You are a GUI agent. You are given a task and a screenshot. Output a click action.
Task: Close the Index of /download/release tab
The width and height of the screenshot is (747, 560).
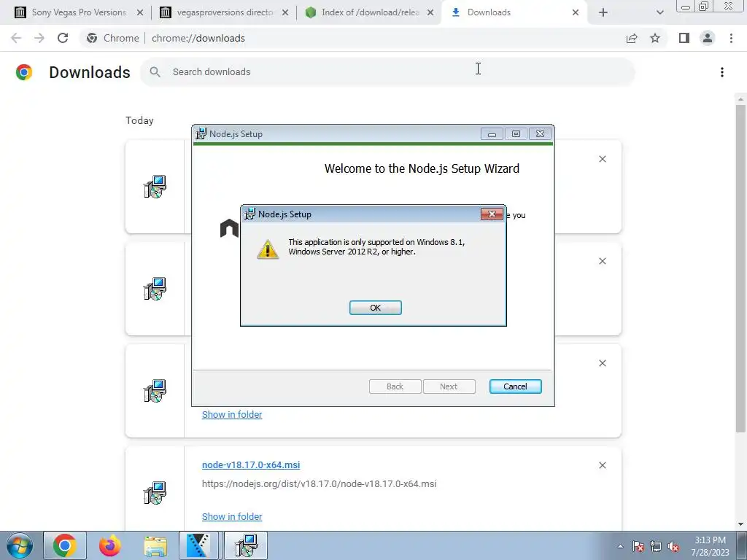coord(430,13)
